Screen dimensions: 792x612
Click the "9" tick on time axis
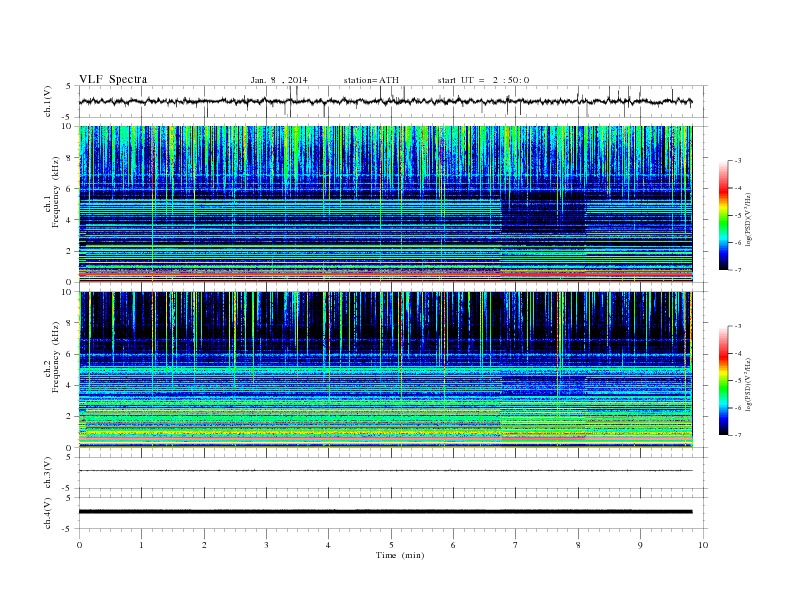tap(640, 545)
